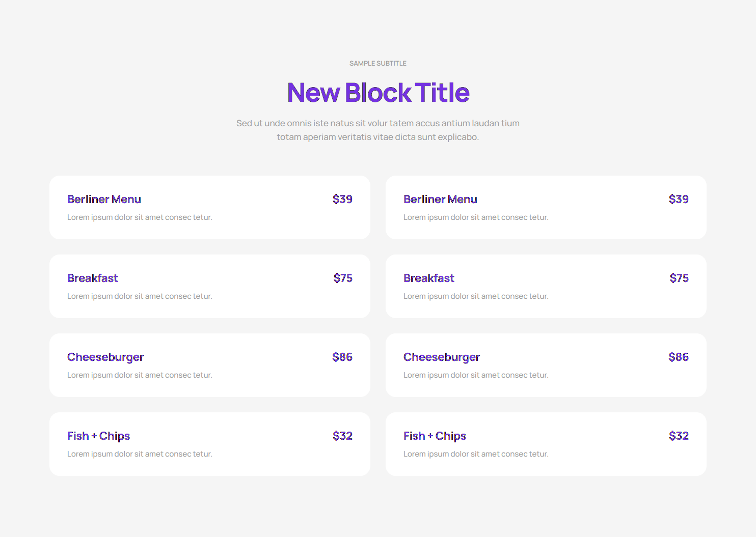Click the left Breakfast card's Lorem ipsum description

click(x=140, y=296)
